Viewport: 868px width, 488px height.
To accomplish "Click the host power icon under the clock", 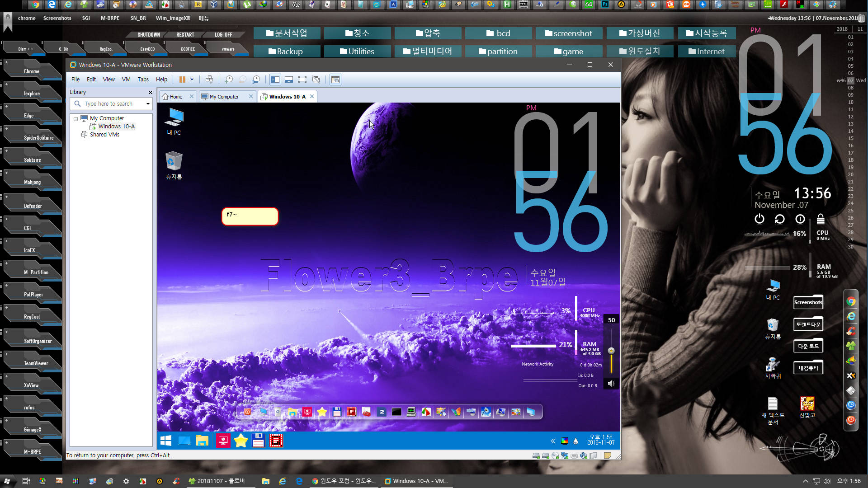I will coord(759,219).
